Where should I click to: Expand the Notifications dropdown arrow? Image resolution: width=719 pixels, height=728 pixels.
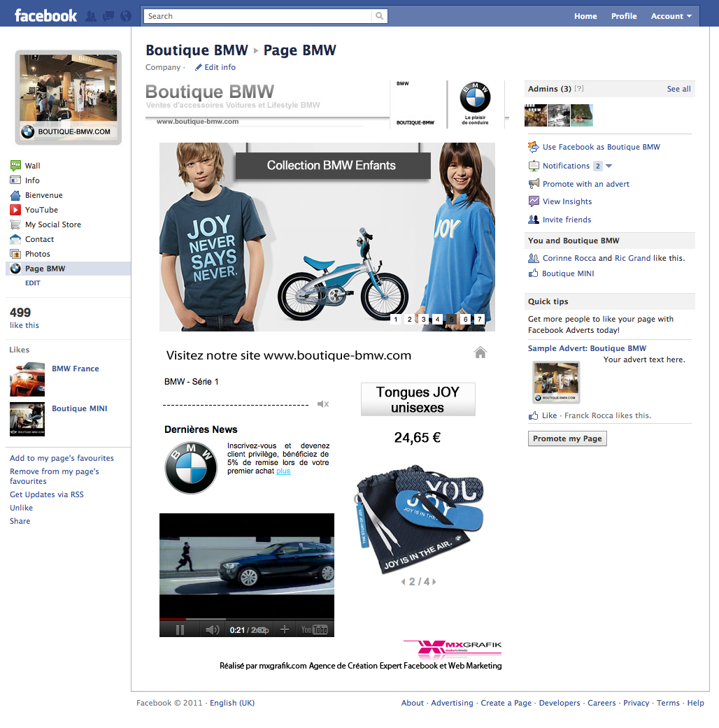point(609,166)
